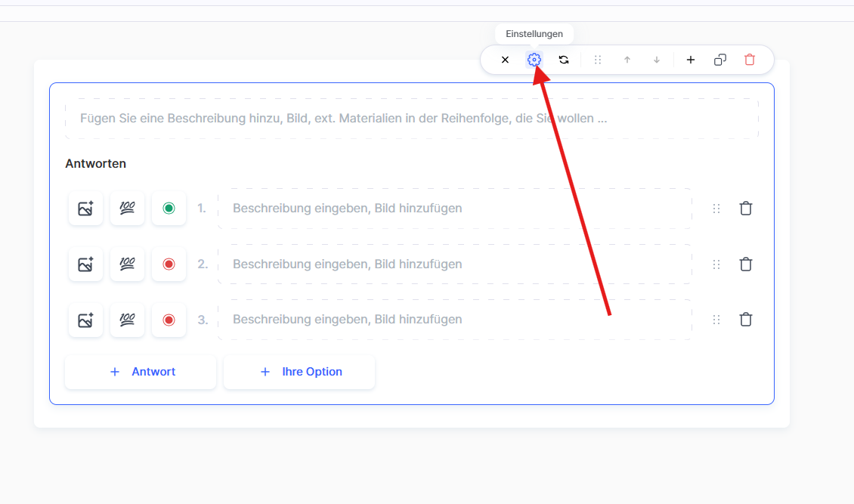Delete answer 2 with its trash icon

(x=746, y=264)
